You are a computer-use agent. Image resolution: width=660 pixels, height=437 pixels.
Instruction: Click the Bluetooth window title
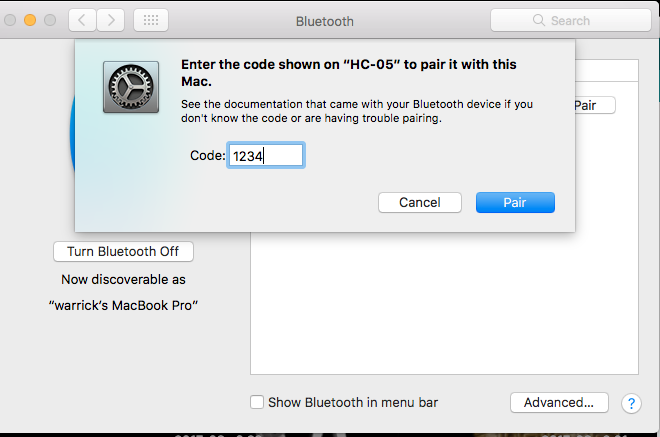[325, 21]
